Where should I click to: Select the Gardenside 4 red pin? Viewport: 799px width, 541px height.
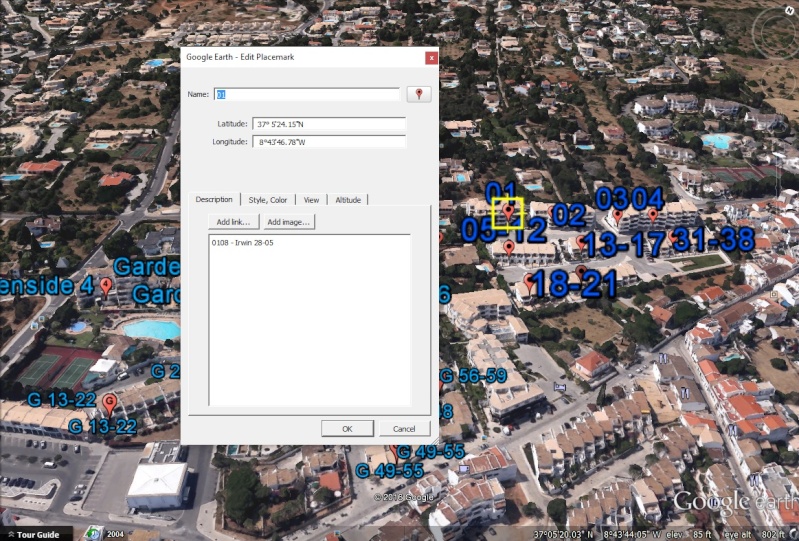point(105,287)
